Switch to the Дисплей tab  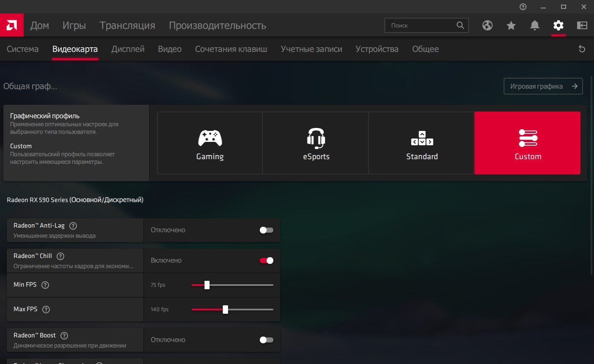[128, 49]
